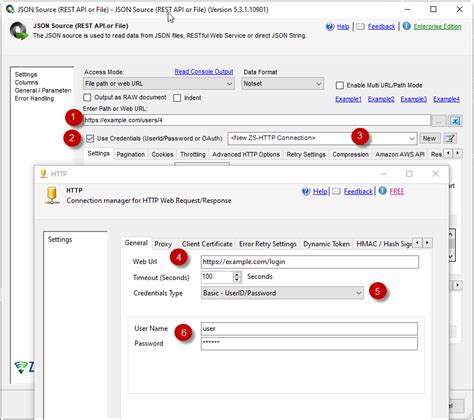
Task: Select the Settings tab in JSON Source
Action: pos(98,153)
